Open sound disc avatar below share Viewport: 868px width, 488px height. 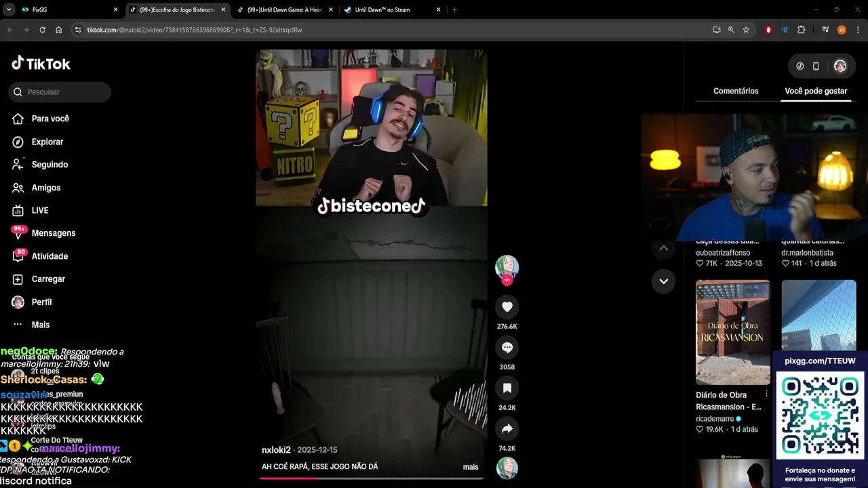click(507, 468)
